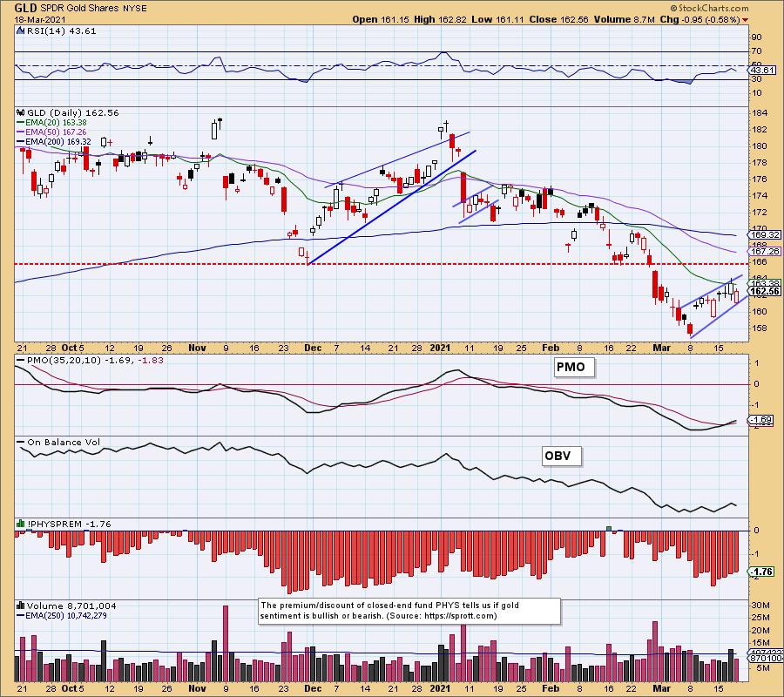Click the OBV annotation box
This screenshot has height=697, width=784.
561,456
